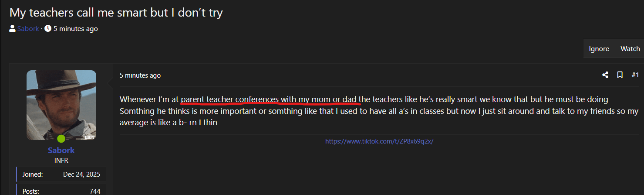Select the Joined Dec 24, 2025 row
The height and width of the screenshot is (195, 644).
point(61,174)
